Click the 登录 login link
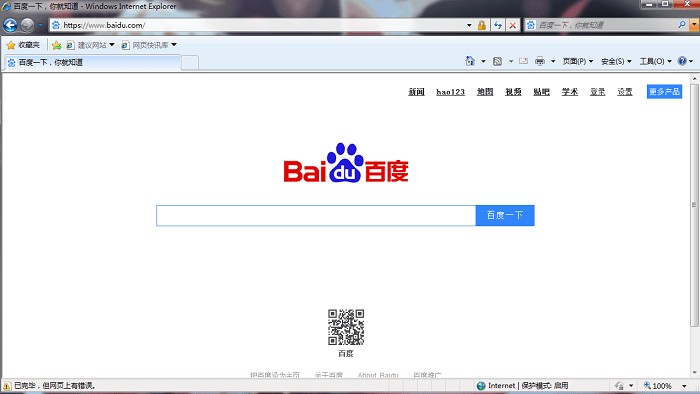The image size is (700, 394). [x=597, y=91]
